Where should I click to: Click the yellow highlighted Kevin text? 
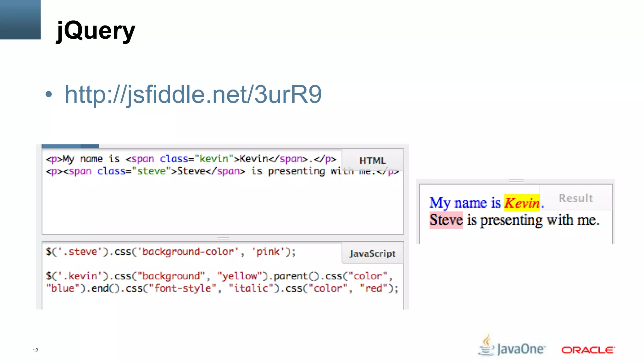coord(522,203)
